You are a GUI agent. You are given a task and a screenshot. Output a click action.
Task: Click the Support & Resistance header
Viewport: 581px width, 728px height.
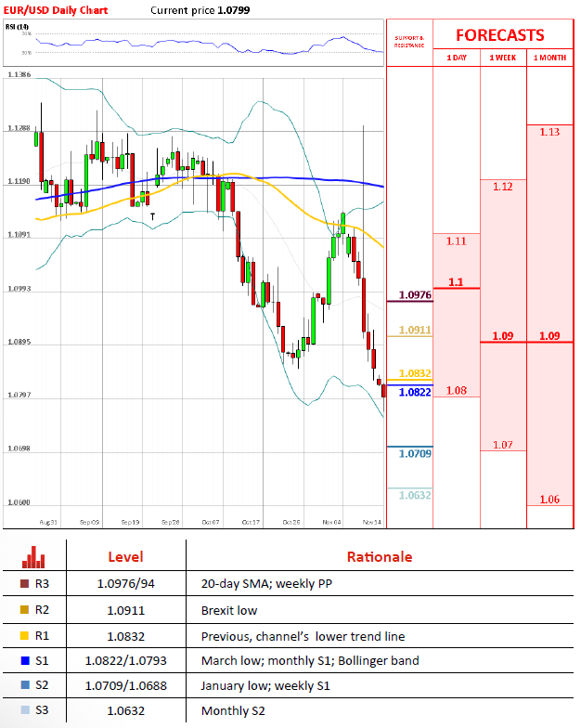tap(409, 42)
